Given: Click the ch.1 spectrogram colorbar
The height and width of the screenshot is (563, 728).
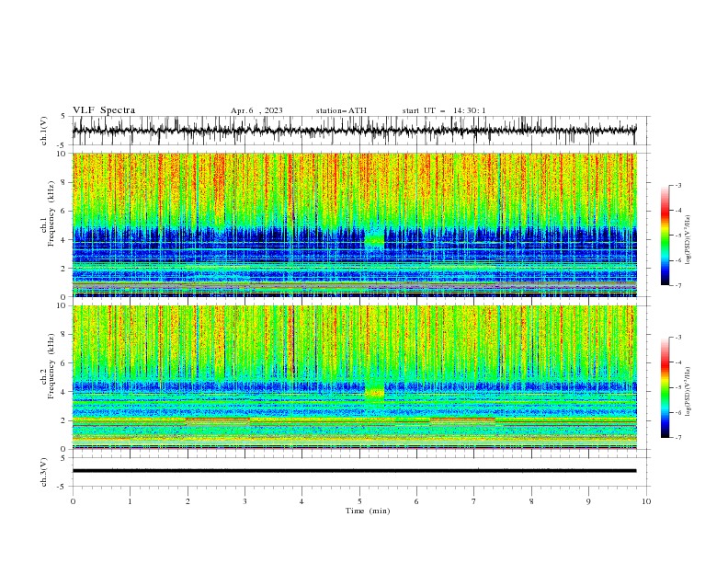Looking at the screenshot, I should [x=665, y=236].
